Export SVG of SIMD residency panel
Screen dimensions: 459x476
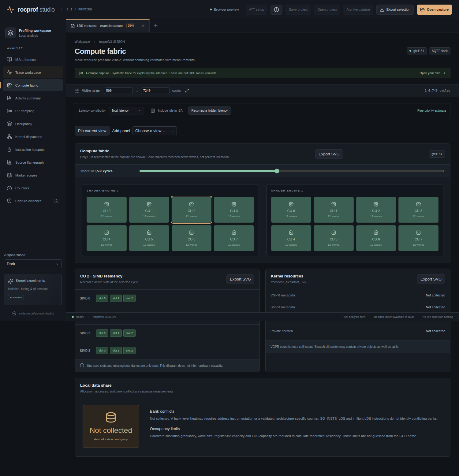pyautogui.click(x=240, y=279)
